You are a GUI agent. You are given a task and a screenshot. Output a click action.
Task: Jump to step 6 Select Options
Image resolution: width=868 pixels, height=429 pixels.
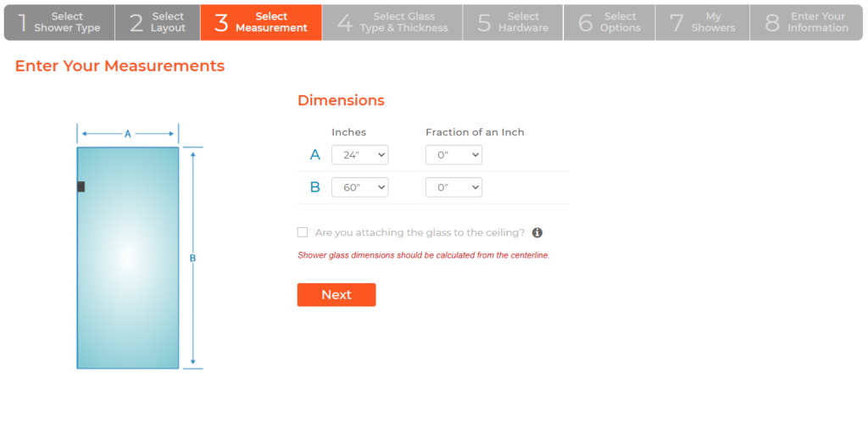[609, 22]
